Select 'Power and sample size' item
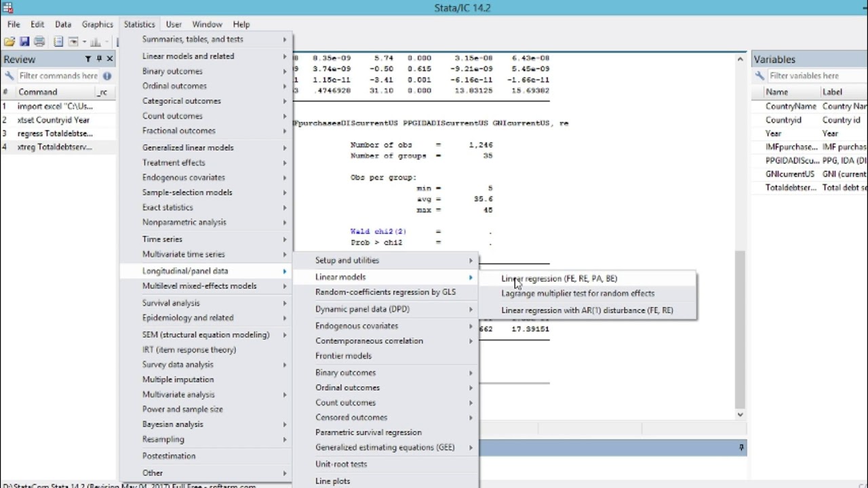The width and height of the screenshot is (868, 488). [206, 409]
